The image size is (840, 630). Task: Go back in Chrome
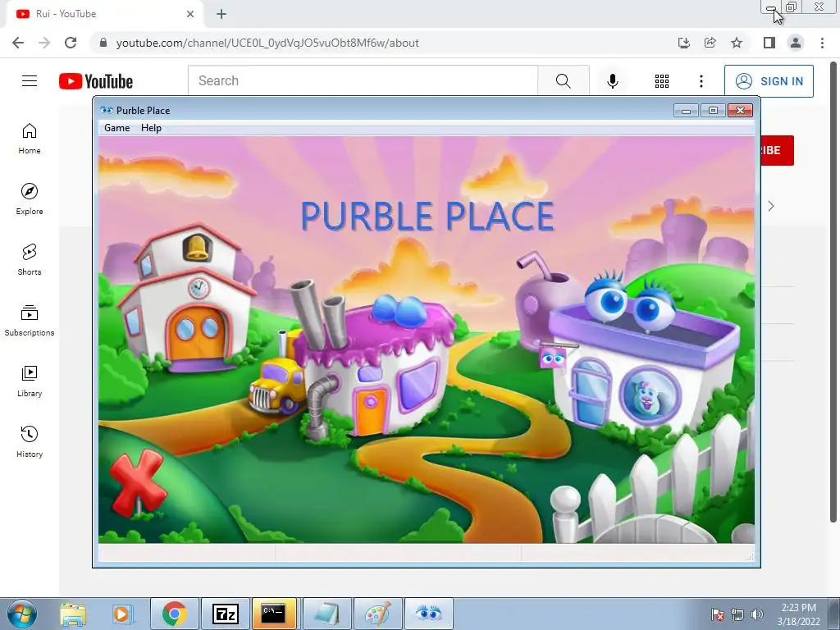click(x=18, y=43)
